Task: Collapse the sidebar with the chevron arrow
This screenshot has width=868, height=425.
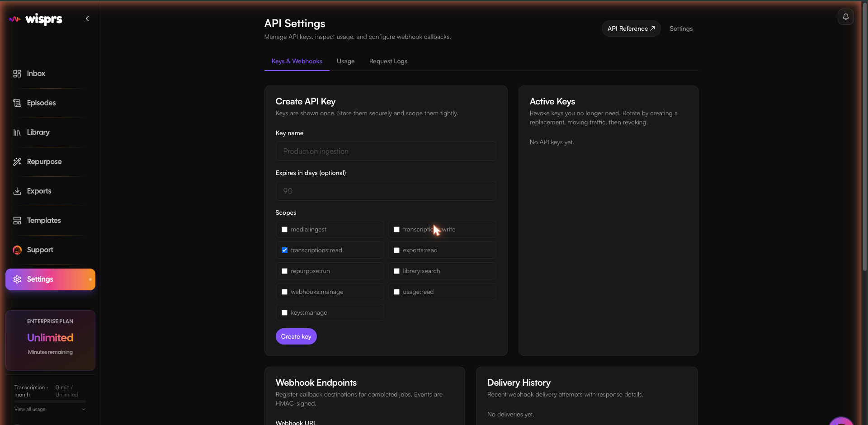Action: (x=87, y=19)
